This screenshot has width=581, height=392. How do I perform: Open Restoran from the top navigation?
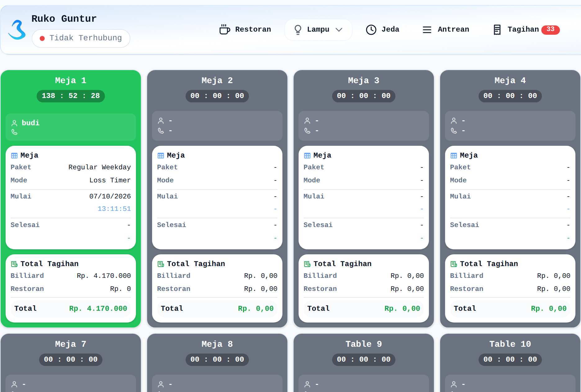[x=245, y=29]
